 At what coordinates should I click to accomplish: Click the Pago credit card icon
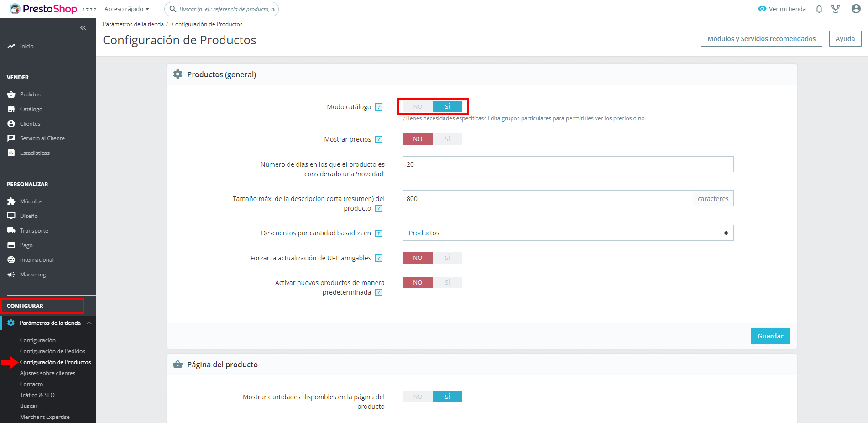coord(11,245)
